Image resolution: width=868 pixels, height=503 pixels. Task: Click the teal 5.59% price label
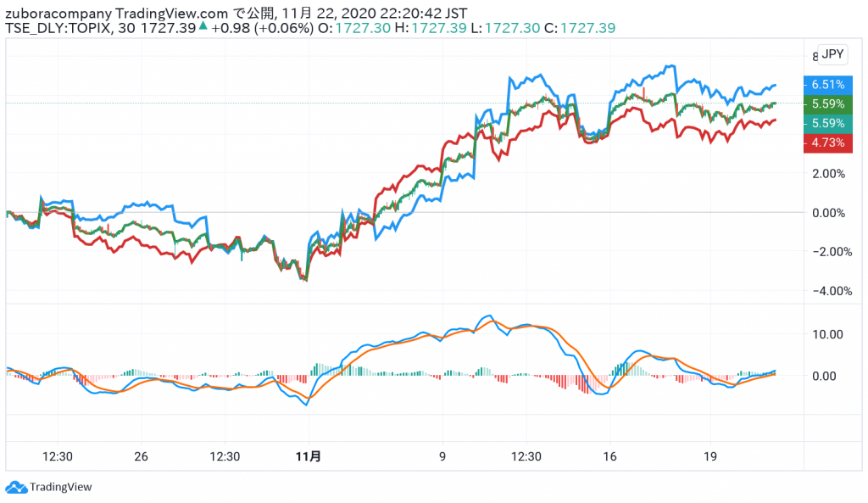[x=827, y=124]
